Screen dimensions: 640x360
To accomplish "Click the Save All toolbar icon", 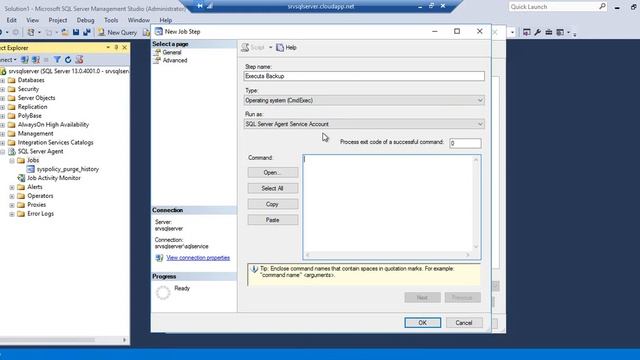I will click(x=87, y=32).
